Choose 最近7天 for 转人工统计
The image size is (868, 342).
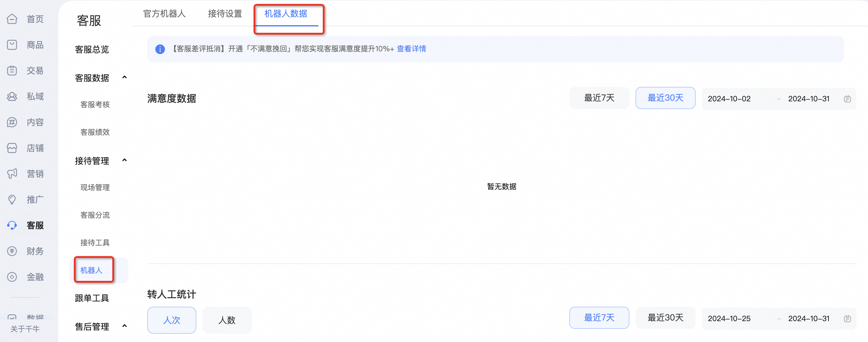point(599,318)
